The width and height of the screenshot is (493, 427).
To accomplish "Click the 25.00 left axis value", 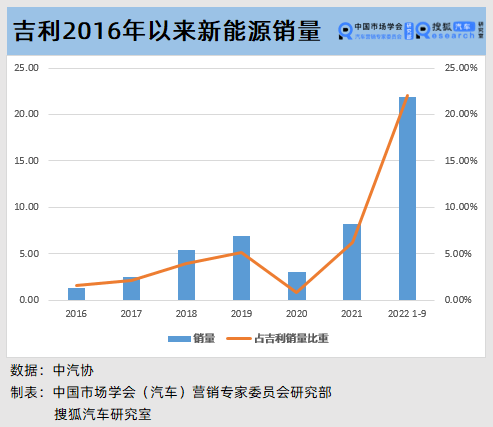I will coord(26,68).
